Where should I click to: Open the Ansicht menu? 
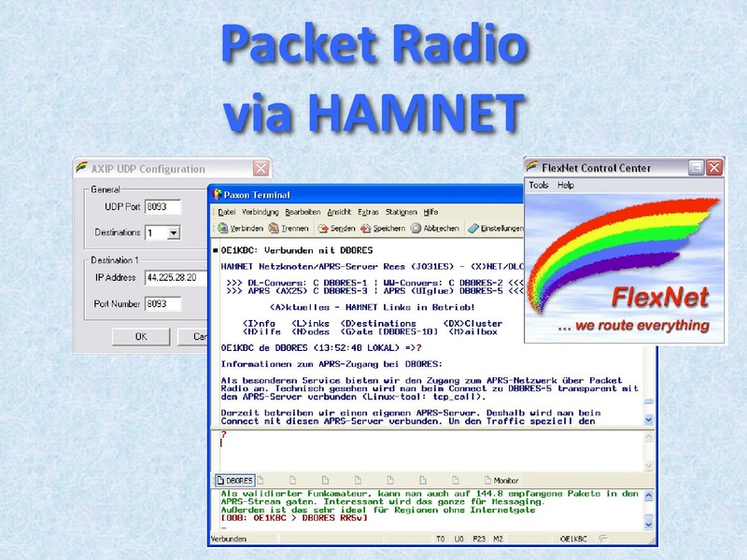tap(339, 212)
